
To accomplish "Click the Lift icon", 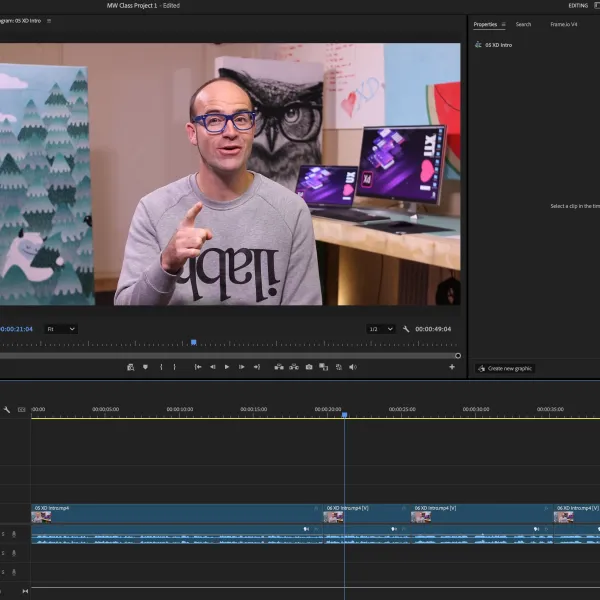I will tap(279, 367).
